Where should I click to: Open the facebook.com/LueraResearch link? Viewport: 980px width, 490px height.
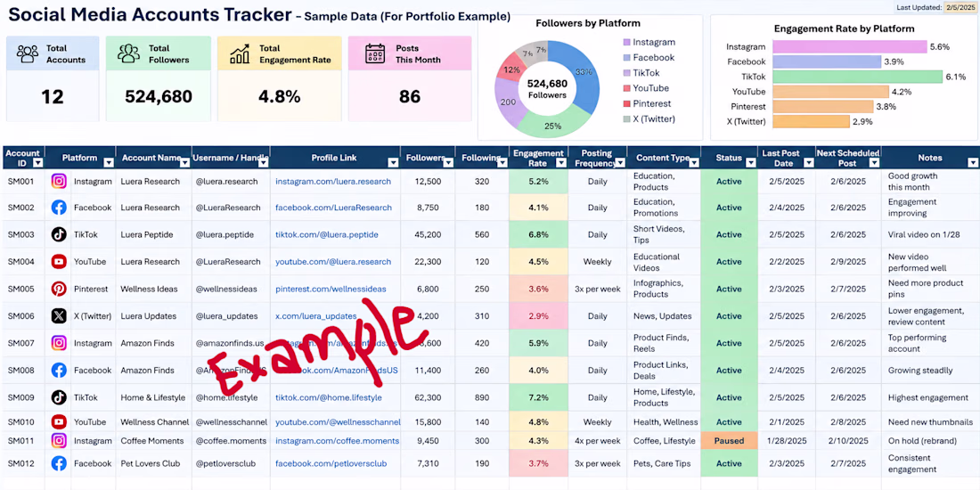(334, 208)
